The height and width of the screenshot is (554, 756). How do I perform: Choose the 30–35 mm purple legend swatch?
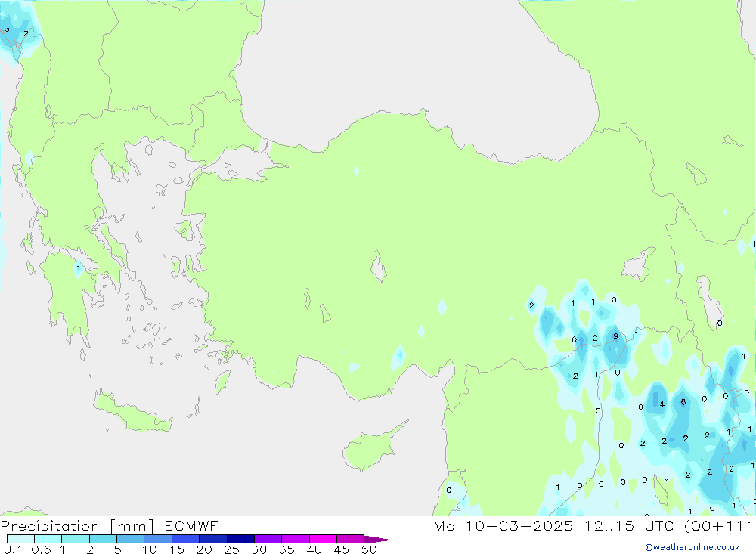pos(268,539)
